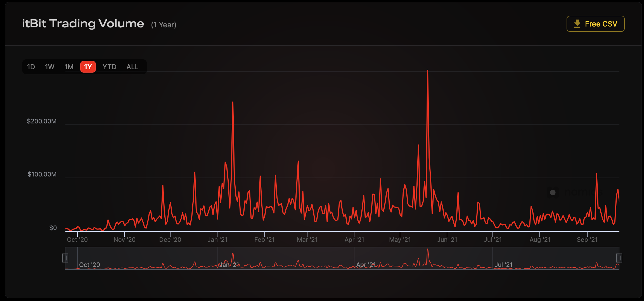
Task: Click Oct '20 label in navigator strip
Action: 89,265
